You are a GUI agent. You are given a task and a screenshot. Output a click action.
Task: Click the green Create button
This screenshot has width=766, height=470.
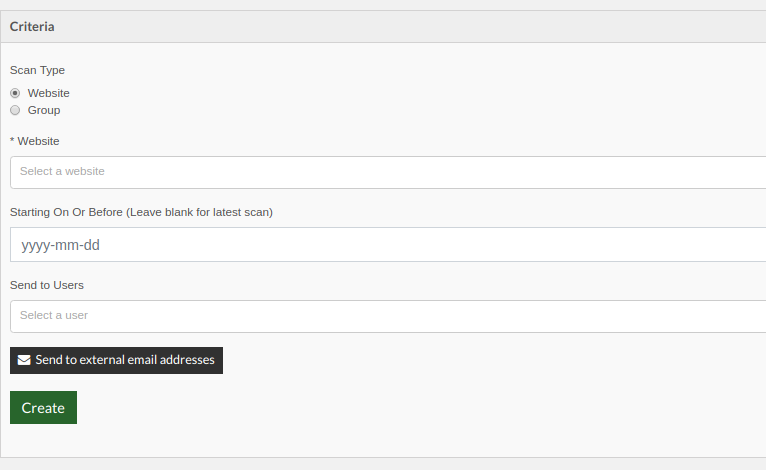click(x=43, y=407)
